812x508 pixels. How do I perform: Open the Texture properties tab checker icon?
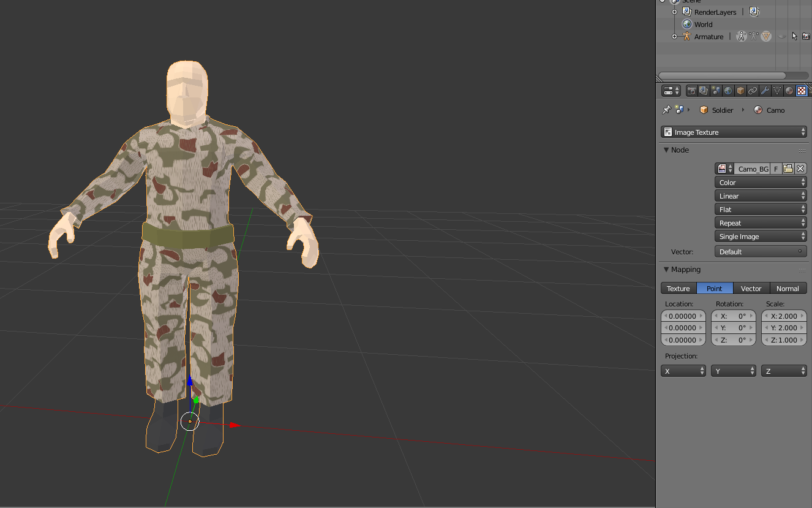pyautogui.click(x=802, y=91)
